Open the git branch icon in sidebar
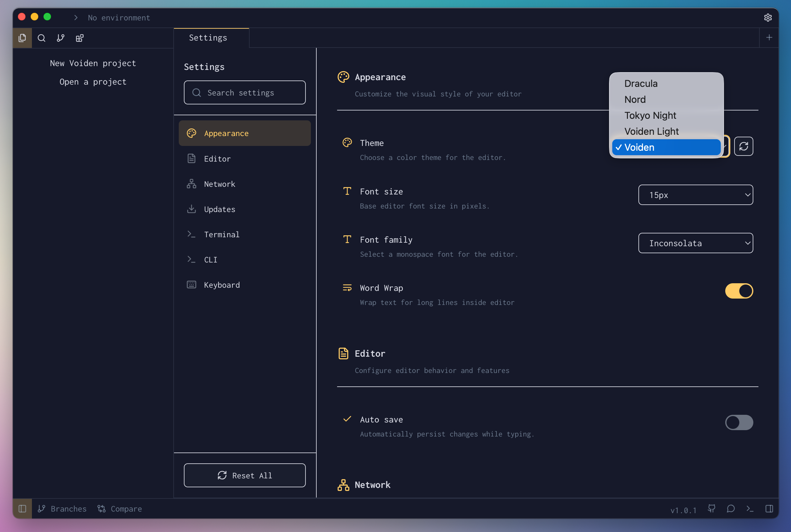This screenshot has width=791, height=532. [x=60, y=38]
